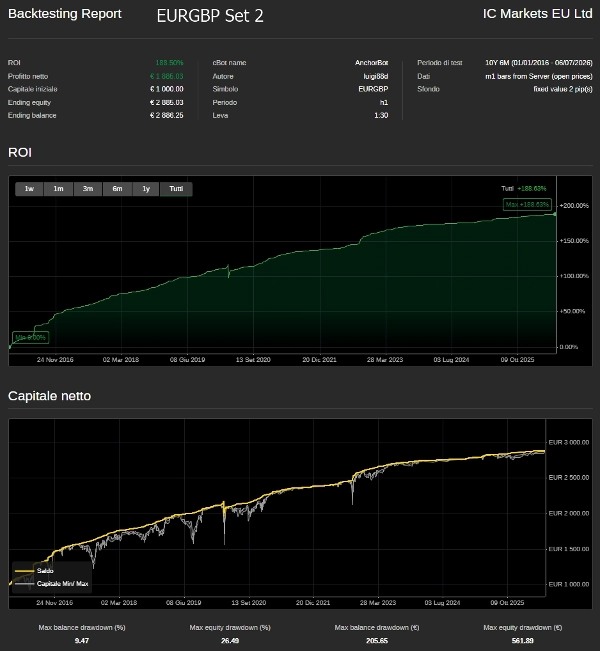The width and height of the screenshot is (600, 651).
Task: Click the +200.00% axis label
Action: (x=574, y=206)
